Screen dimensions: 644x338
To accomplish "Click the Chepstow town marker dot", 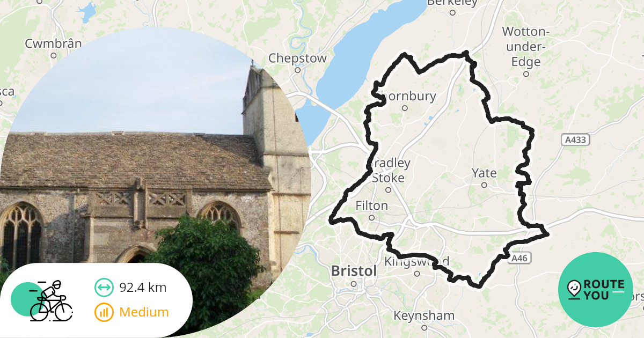I will 297,70.
